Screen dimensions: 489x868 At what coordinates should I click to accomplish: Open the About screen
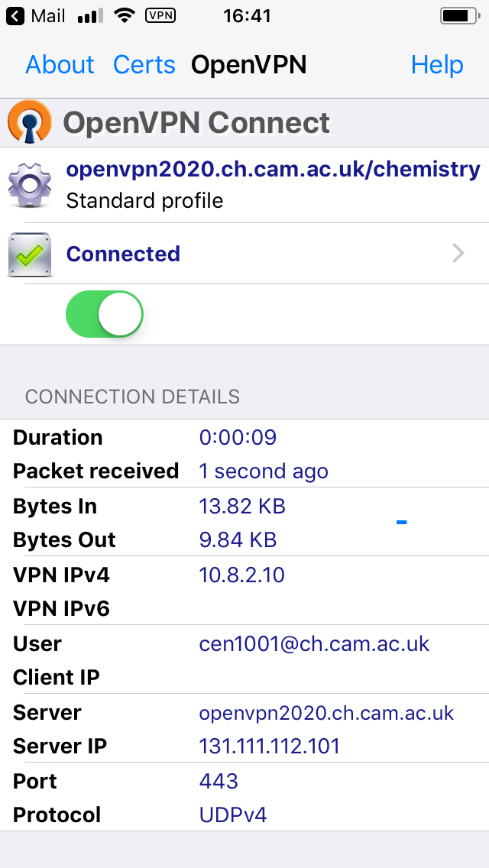point(60,66)
